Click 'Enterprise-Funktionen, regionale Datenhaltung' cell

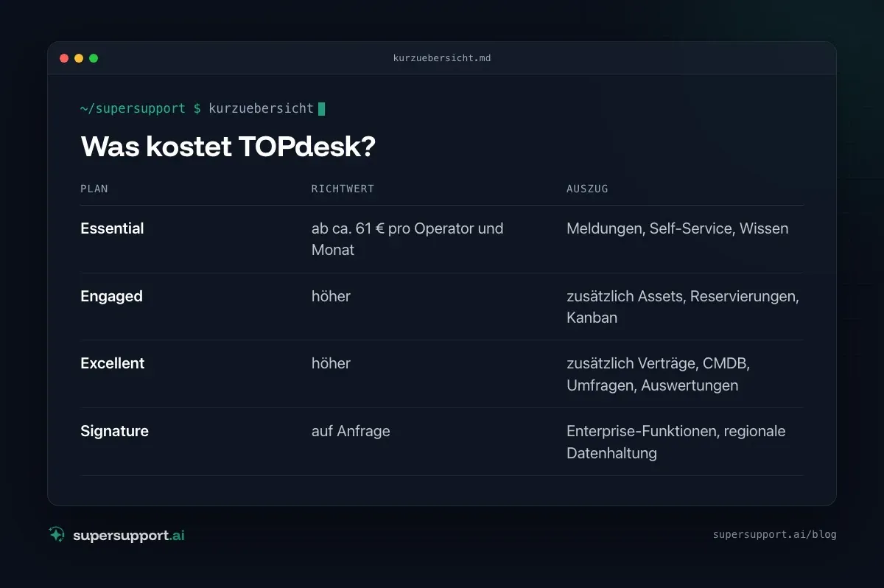(x=676, y=442)
